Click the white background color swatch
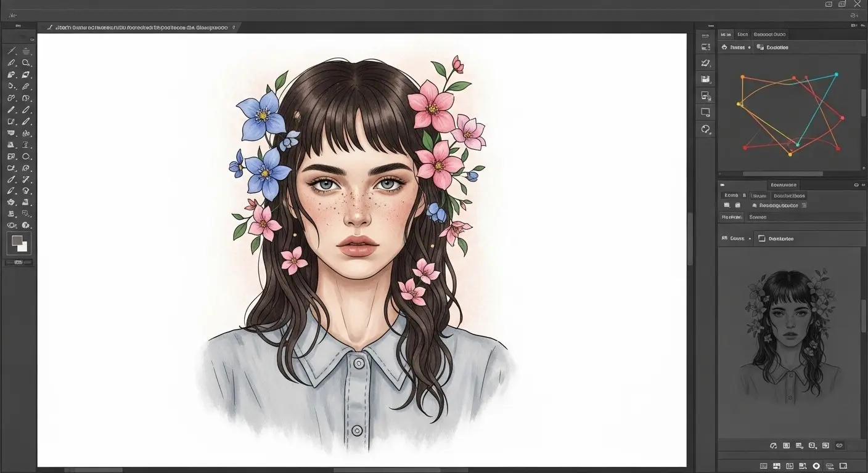 [22, 246]
